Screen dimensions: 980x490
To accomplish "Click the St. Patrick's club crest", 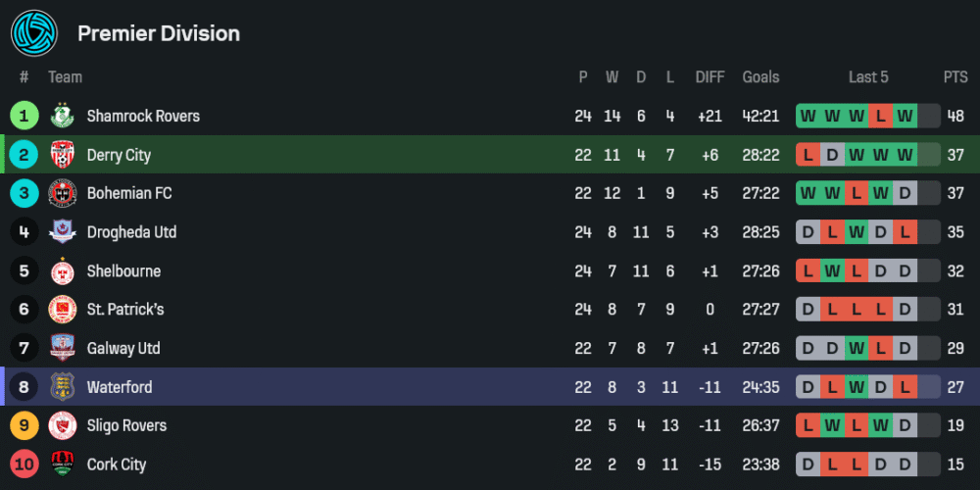I will point(63,310).
